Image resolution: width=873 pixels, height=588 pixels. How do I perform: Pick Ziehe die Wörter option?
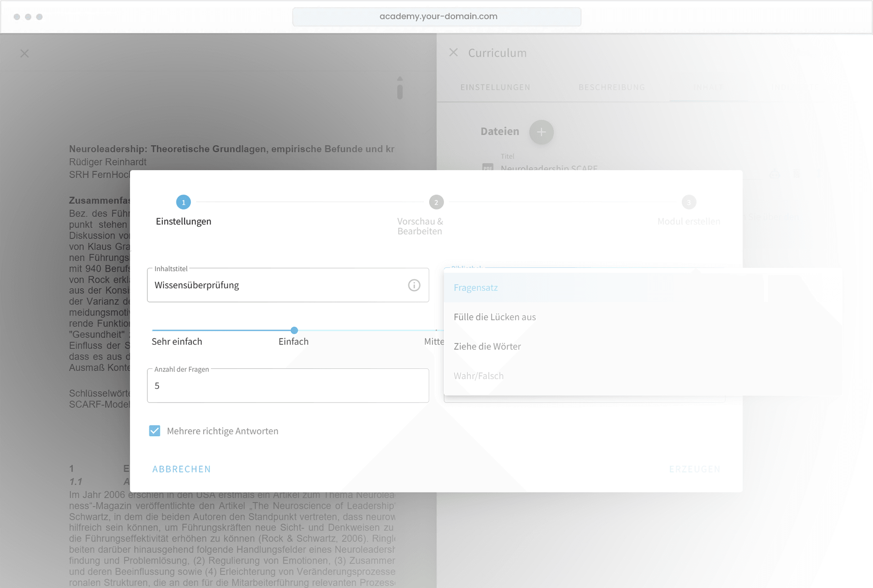[x=487, y=347]
